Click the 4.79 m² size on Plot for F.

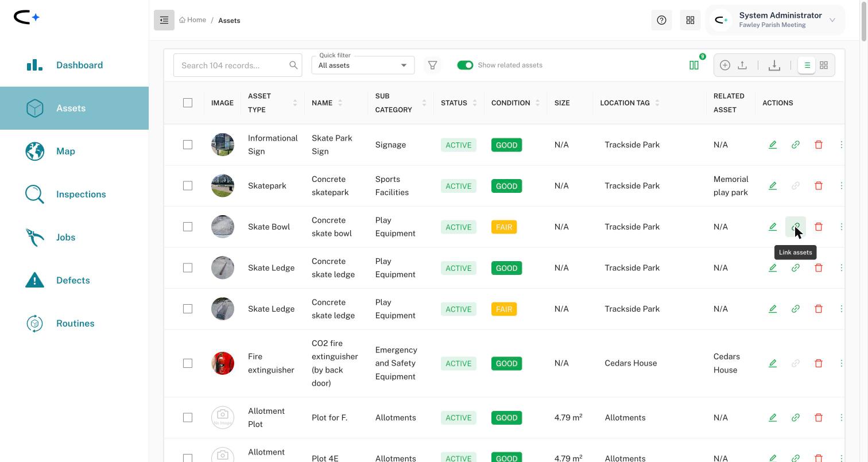(568, 417)
